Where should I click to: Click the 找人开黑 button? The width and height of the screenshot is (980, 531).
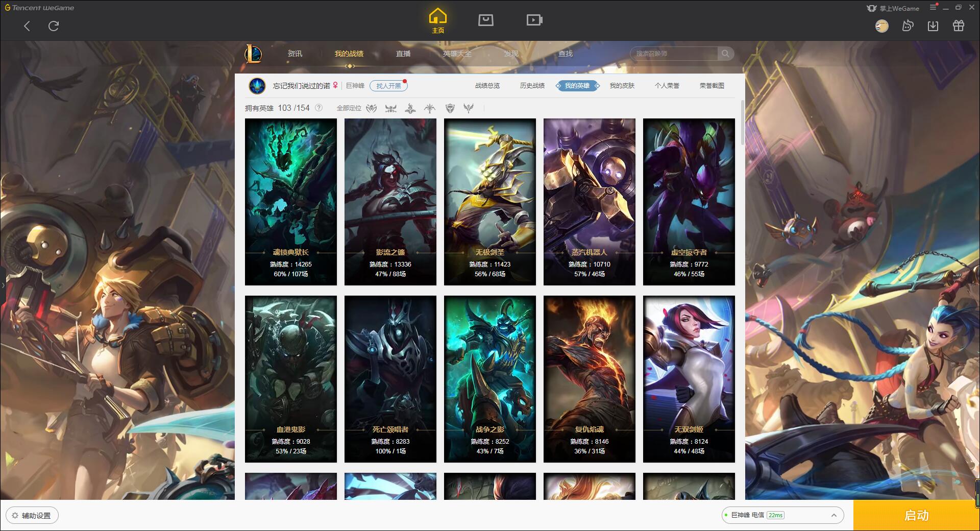click(x=388, y=86)
